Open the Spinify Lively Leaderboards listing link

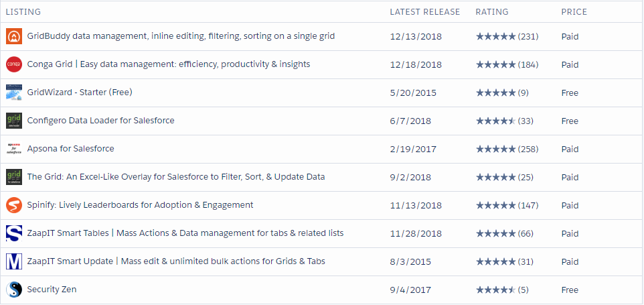click(x=140, y=205)
